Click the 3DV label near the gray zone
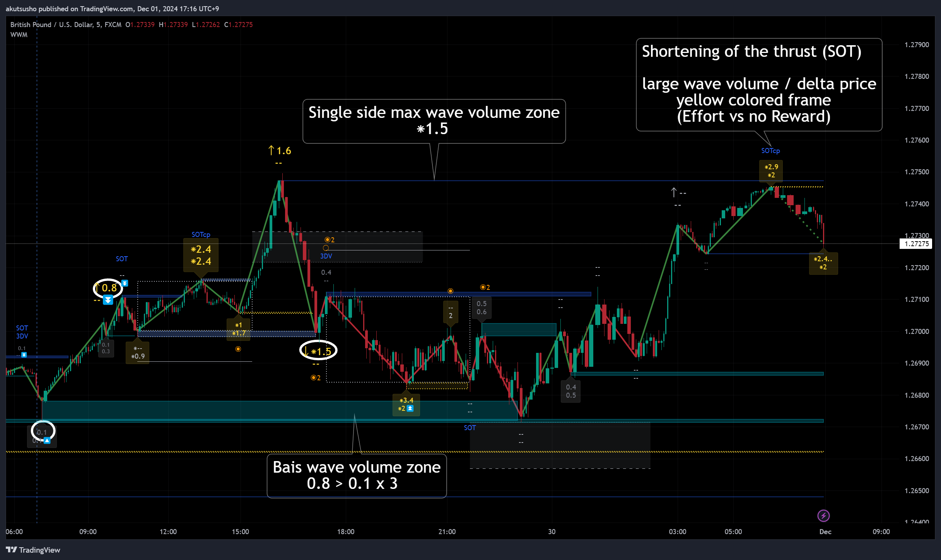Viewport: 941px width, 560px height. [326, 256]
